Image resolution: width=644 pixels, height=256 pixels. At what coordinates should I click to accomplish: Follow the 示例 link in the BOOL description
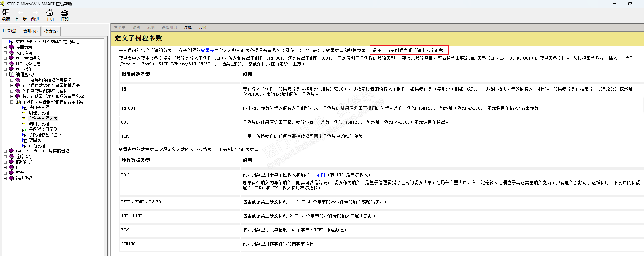pyautogui.click(x=321, y=175)
